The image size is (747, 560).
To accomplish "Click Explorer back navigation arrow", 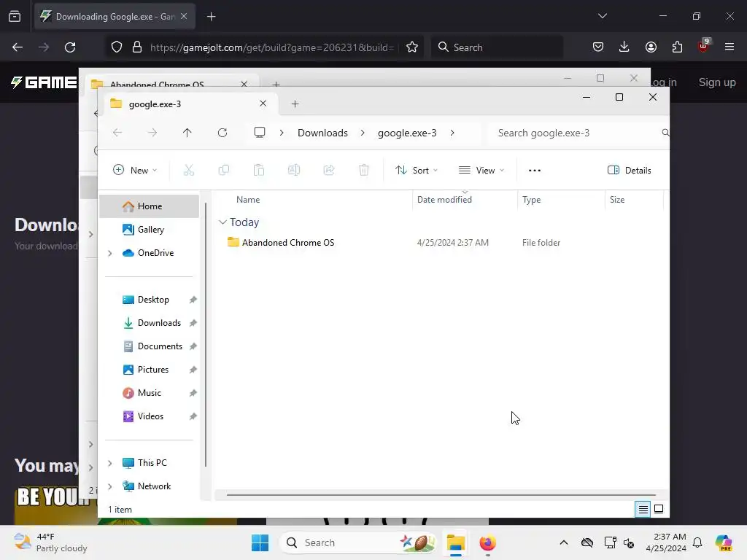I will (117, 133).
